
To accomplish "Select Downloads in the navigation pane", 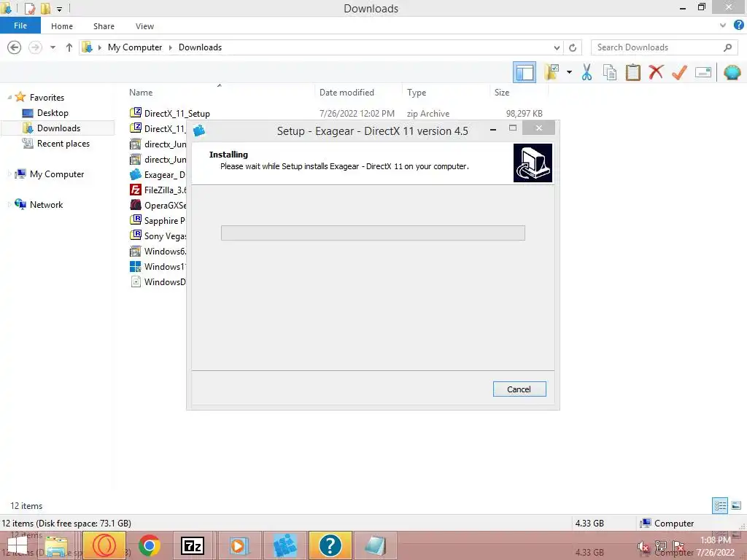I will [x=58, y=128].
